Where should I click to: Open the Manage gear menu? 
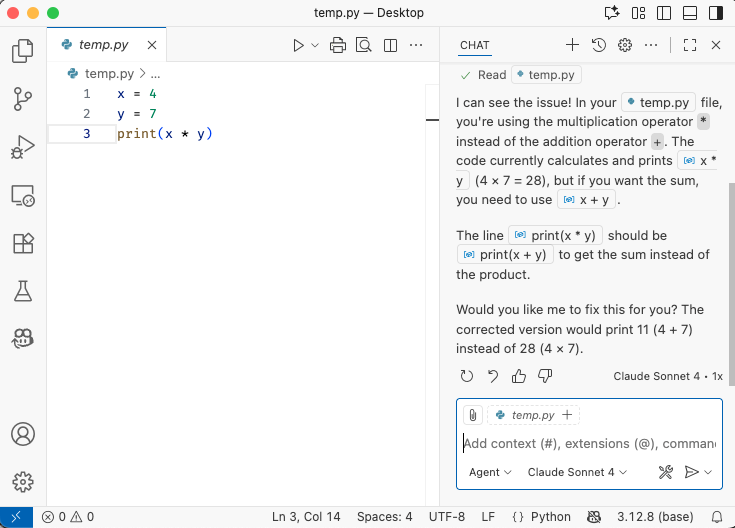coord(22,482)
